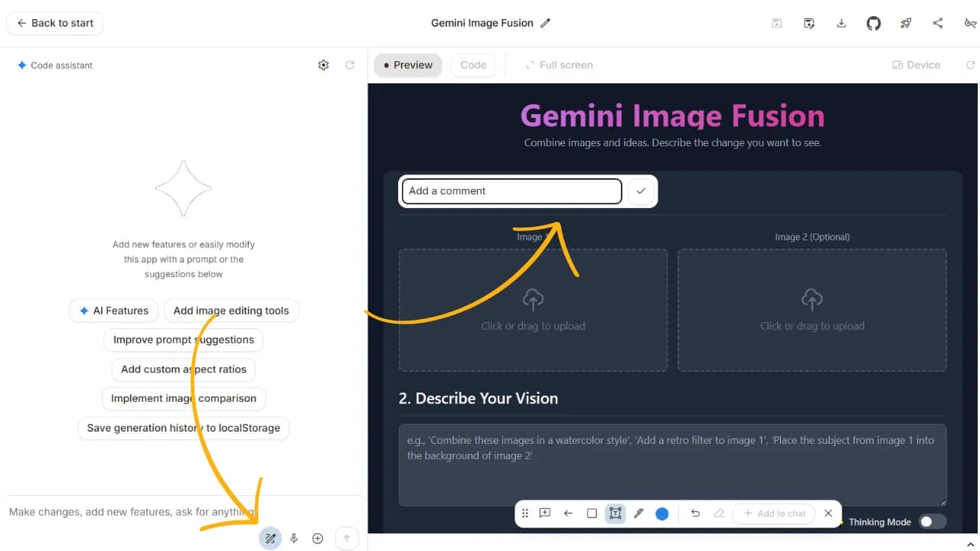Click the save-and-edit copy icon in header
Screen dimensions: 980x551
[809, 23]
